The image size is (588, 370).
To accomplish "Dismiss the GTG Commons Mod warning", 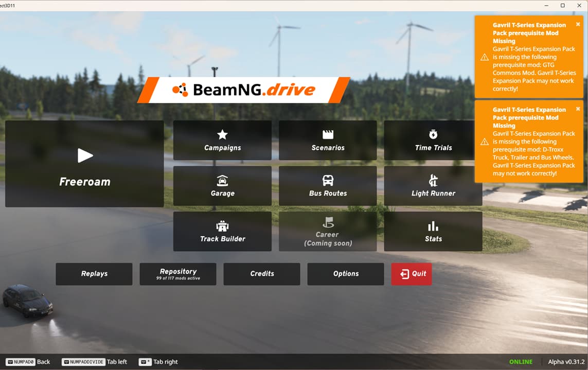I will click(578, 24).
